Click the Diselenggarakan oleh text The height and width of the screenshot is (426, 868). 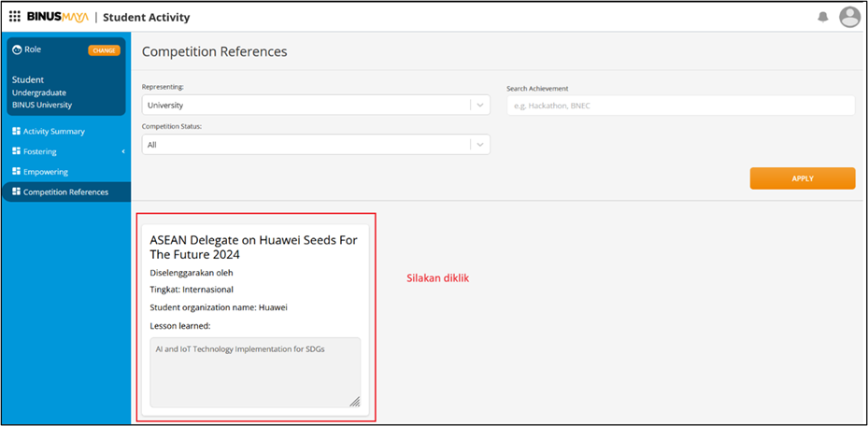tap(192, 273)
